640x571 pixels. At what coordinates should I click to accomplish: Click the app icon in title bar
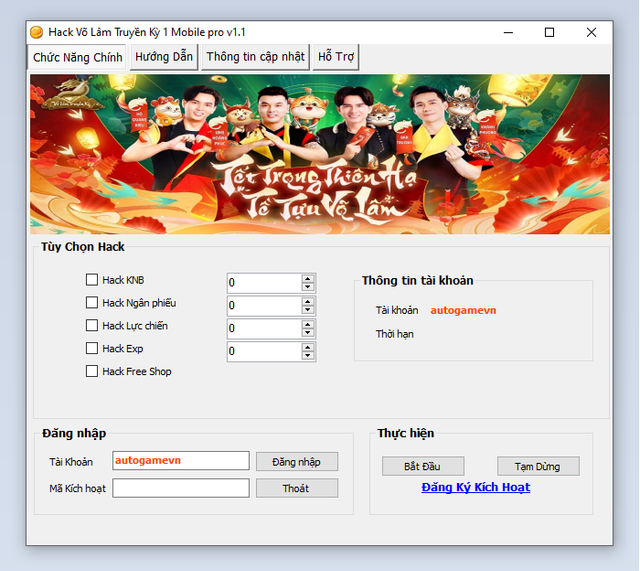click(36, 32)
